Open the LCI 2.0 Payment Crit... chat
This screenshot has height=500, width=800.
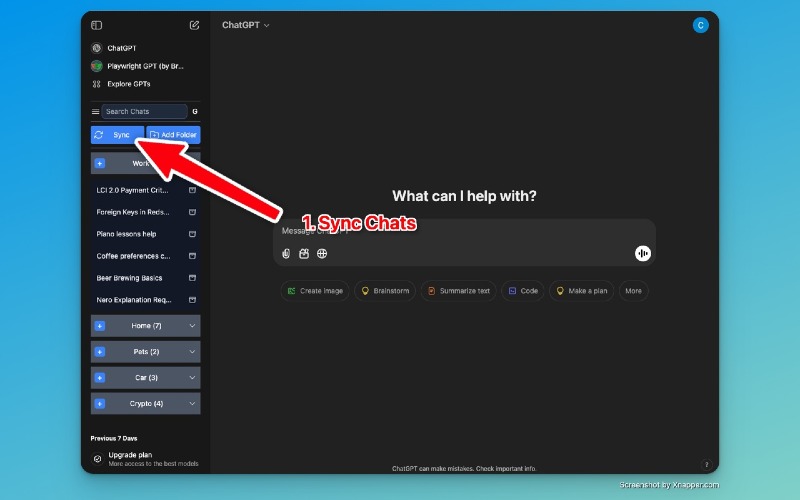(132, 190)
